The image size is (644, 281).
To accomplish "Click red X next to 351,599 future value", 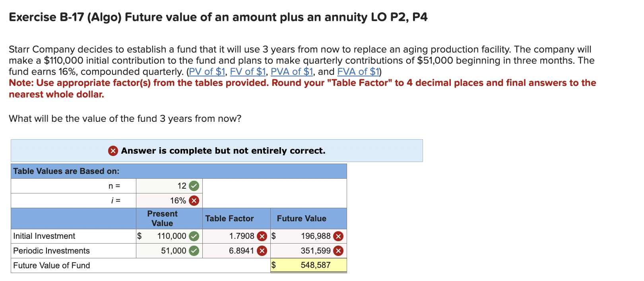I will (x=338, y=251).
